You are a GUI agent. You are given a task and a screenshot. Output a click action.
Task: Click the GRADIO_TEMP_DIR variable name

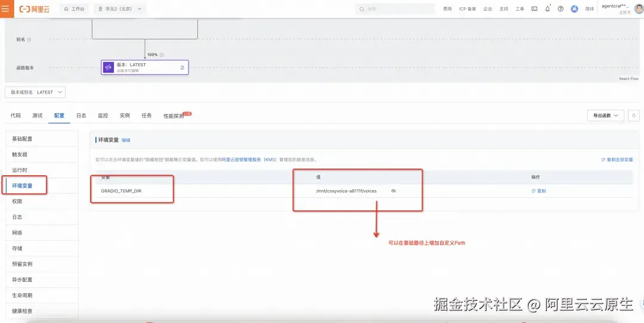pos(121,191)
